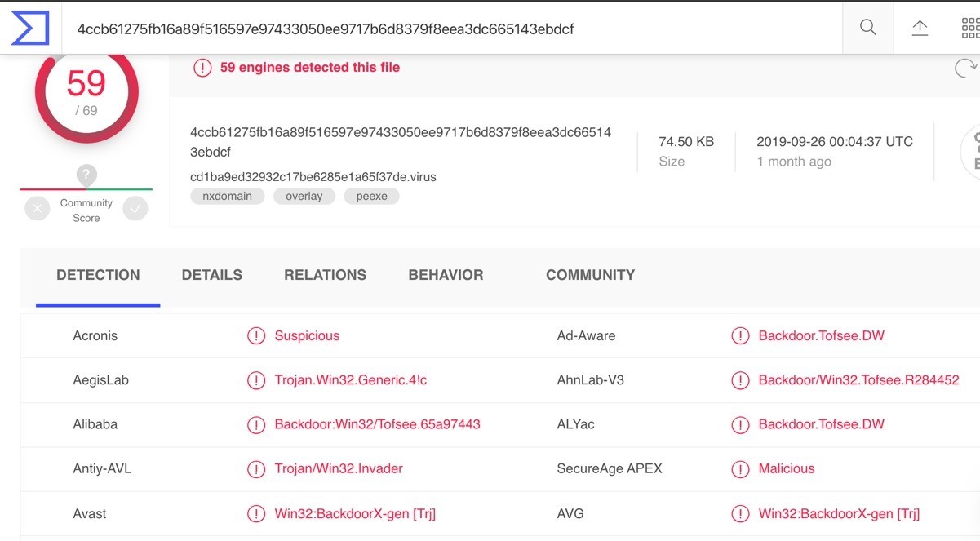Image resolution: width=980 pixels, height=541 pixels.
Task: Vote harmless with community checkmark icon
Action: click(135, 210)
